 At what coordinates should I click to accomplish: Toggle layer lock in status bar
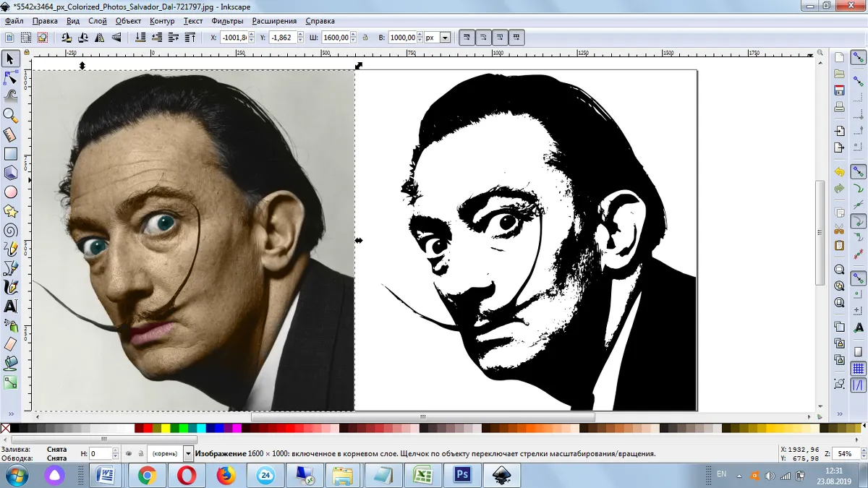(x=140, y=453)
